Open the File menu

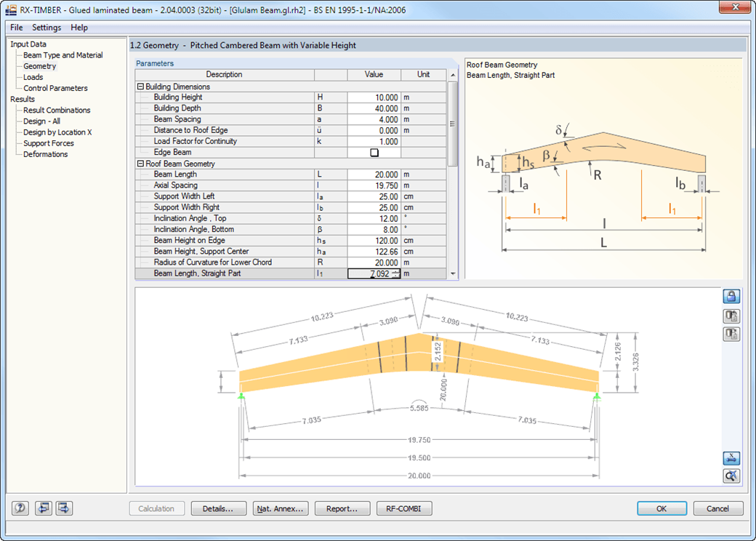17,28
